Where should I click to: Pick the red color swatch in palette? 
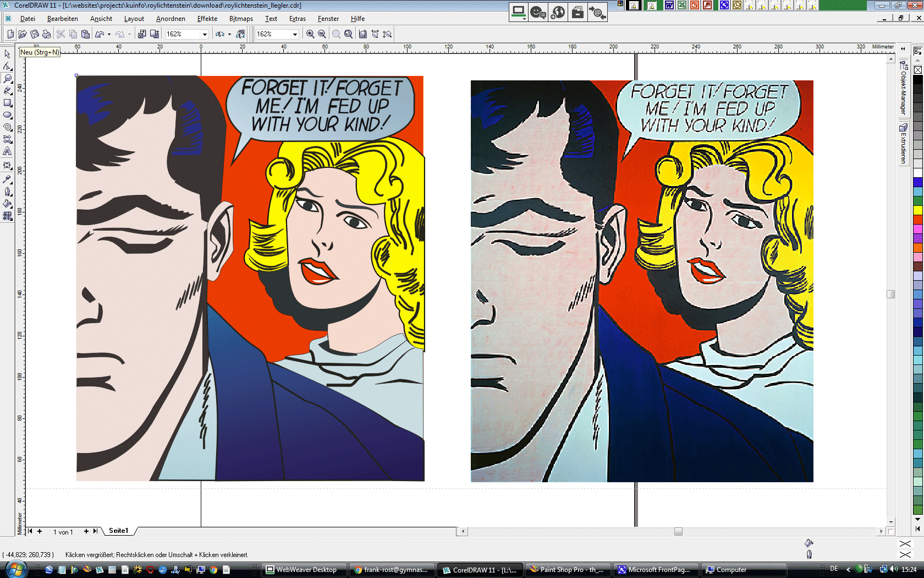coord(918,220)
